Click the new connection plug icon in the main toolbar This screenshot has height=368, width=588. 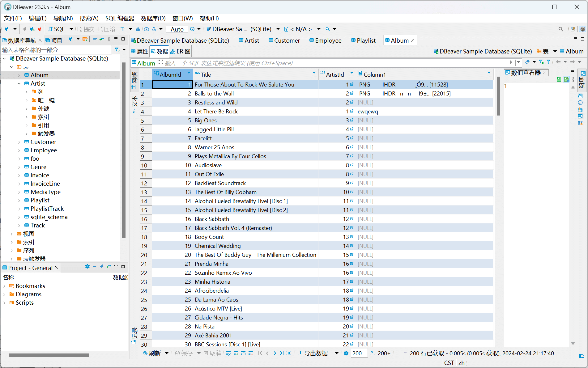[7, 29]
